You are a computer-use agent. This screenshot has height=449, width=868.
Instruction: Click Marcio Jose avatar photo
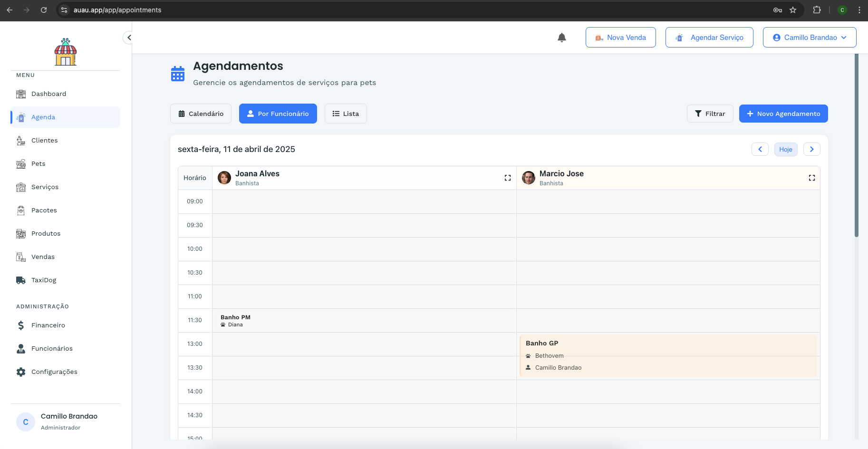(529, 178)
